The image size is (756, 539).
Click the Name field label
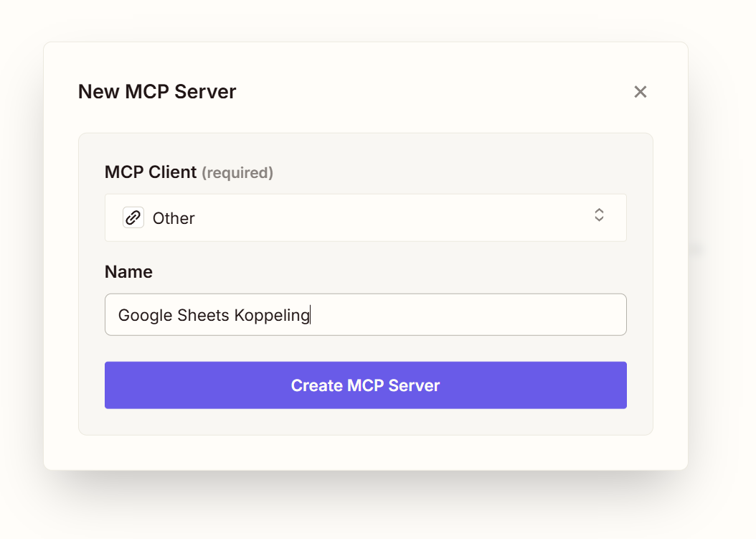pos(128,271)
